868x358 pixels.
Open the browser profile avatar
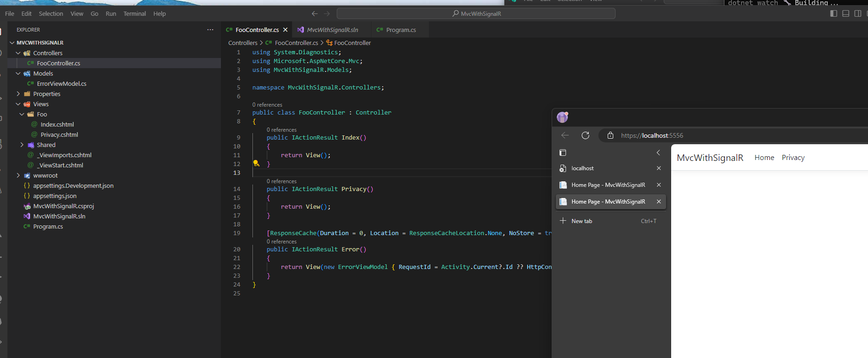pyautogui.click(x=562, y=117)
